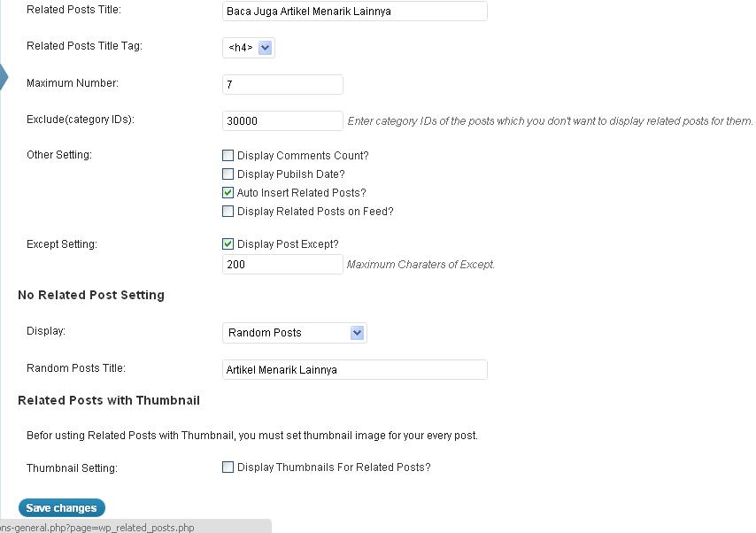Select the Maximum Charaters of Except field
The height and width of the screenshot is (533, 756).
coord(282,265)
